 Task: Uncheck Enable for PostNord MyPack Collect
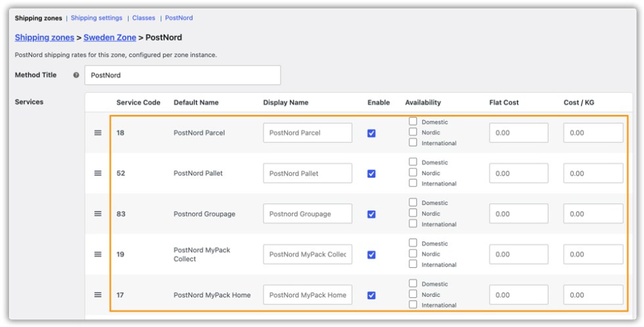371,255
